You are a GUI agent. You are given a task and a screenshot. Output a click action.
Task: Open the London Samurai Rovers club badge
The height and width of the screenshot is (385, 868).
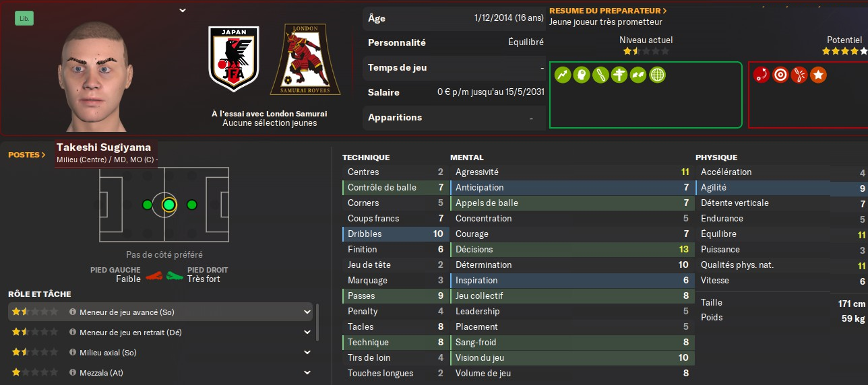tap(305, 59)
